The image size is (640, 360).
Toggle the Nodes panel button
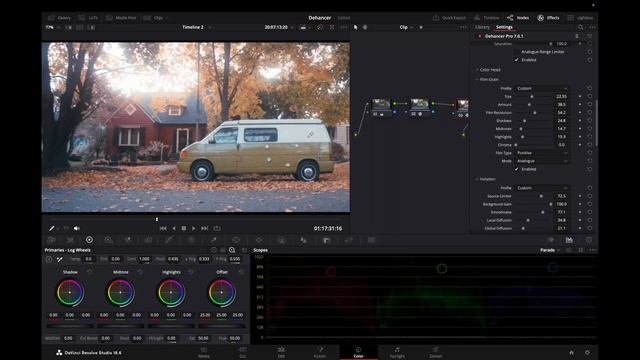click(518, 18)
